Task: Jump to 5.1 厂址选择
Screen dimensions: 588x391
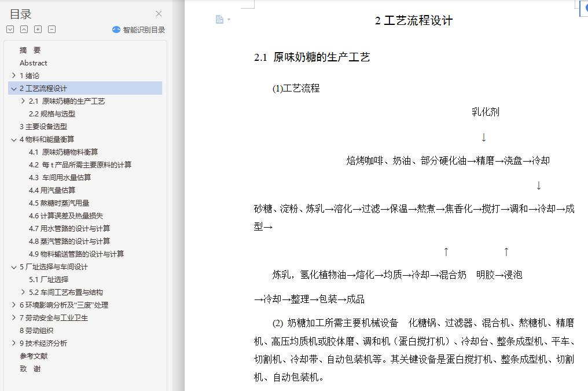Action: pyautogui.click(x=49, y=280)
